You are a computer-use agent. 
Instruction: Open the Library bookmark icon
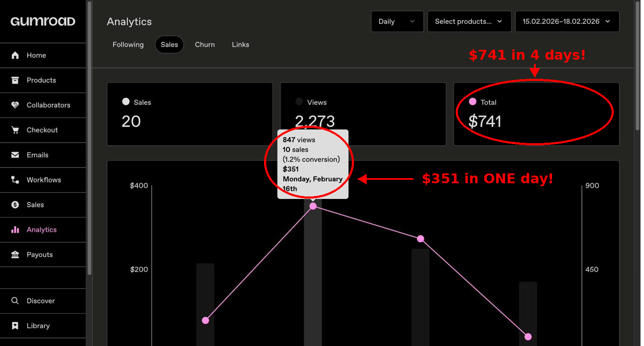(x=15, y=326)
